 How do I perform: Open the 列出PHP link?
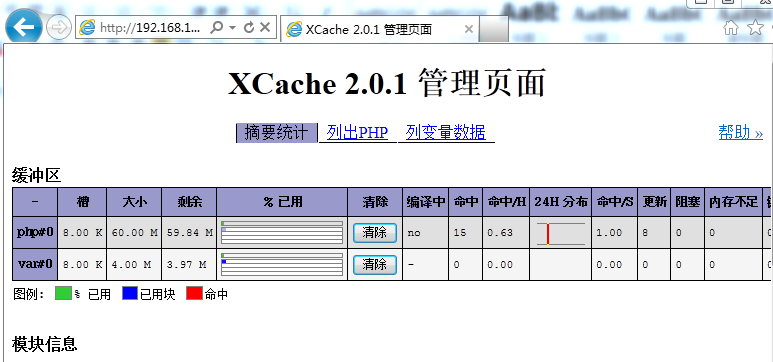point(357,133)
